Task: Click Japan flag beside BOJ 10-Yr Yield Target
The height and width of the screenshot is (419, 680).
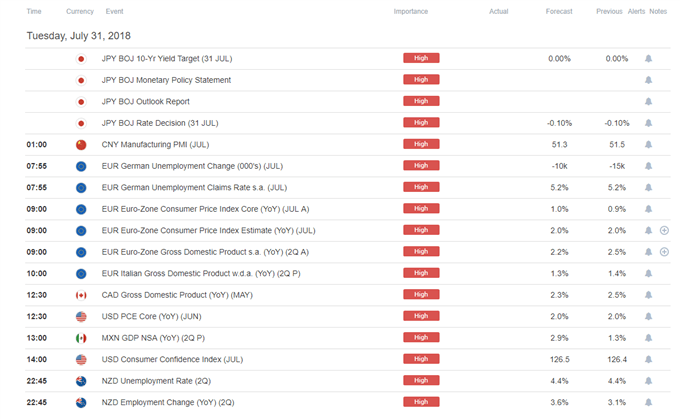Action: pyautogui.click(x=81, y=59)
